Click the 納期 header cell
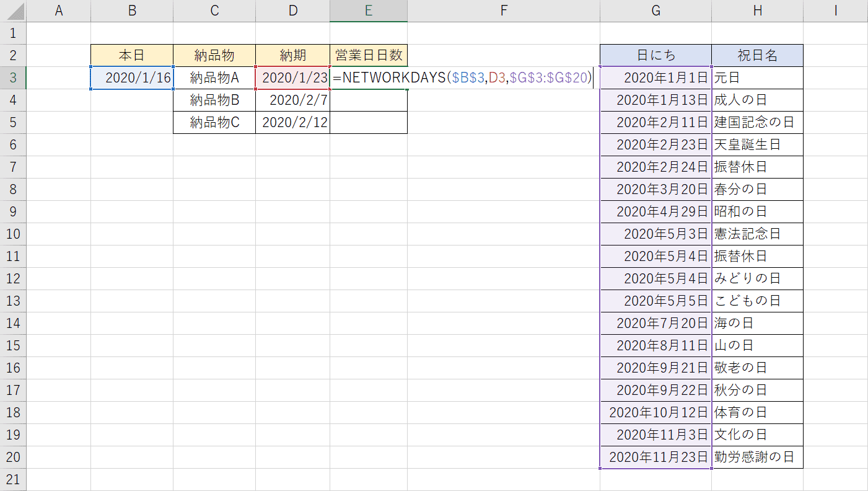 pos(292,56)
